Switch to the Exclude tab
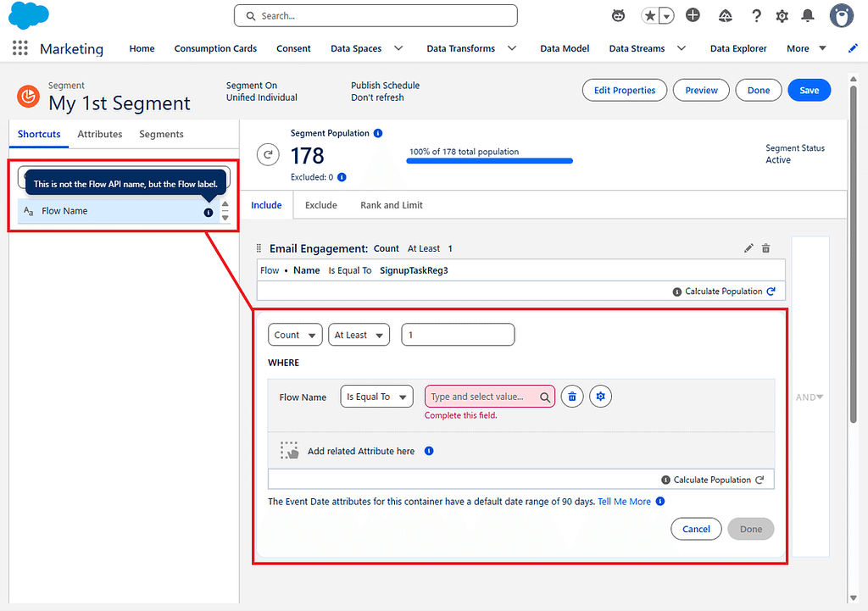The image size is (868, 611). coord(321,205)
